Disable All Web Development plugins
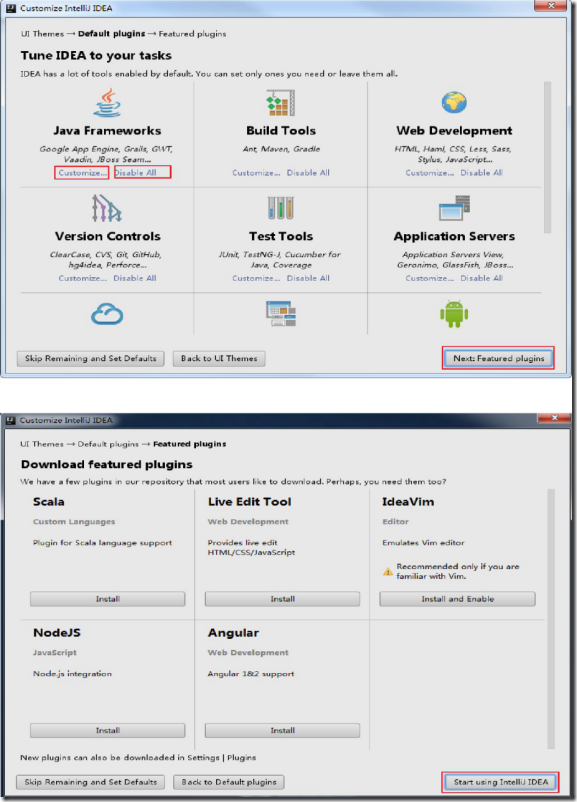This screenshot has height=802, width=577. point(481,173)
